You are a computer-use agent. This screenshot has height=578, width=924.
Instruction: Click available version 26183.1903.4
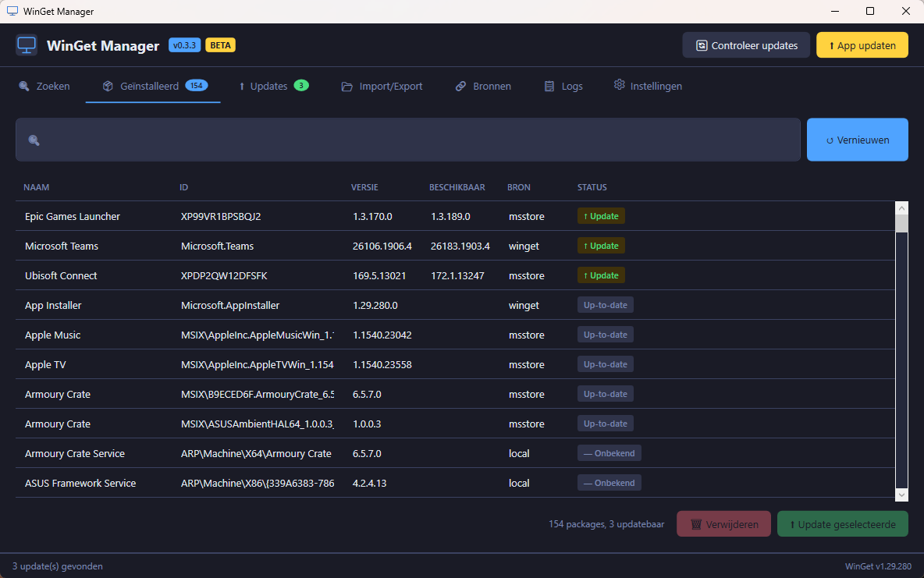point(460,246)
